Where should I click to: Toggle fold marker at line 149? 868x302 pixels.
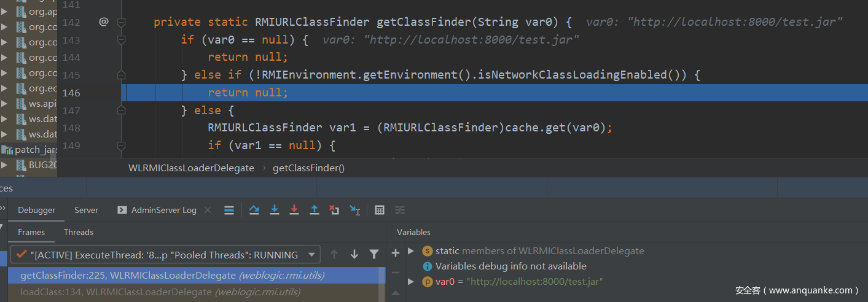point(122,145)
